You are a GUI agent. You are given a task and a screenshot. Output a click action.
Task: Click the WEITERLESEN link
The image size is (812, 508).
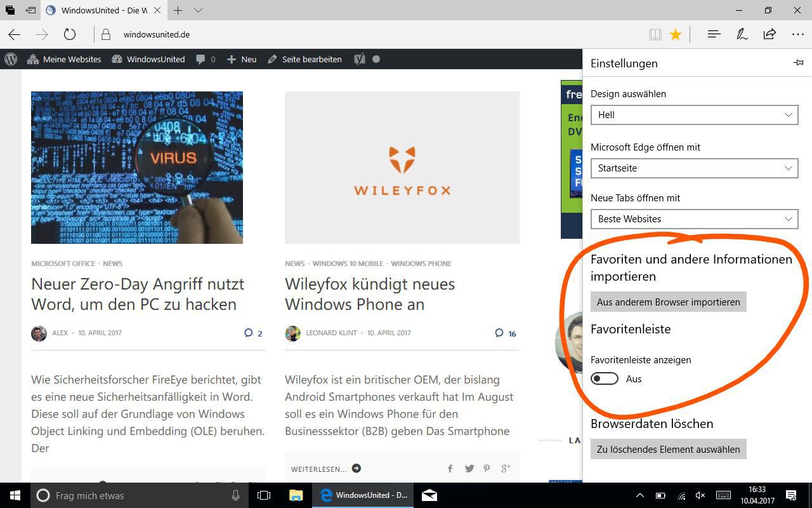click(x=326, y=469)
